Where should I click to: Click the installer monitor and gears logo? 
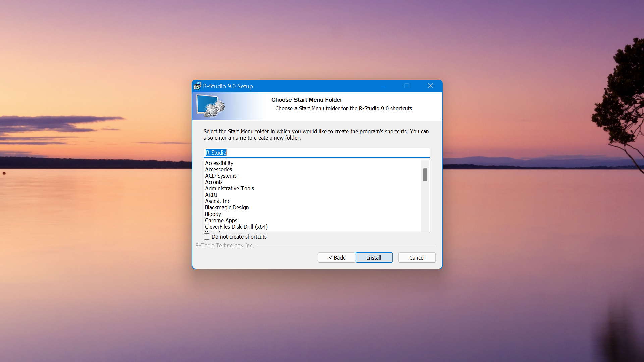[211, 106]
